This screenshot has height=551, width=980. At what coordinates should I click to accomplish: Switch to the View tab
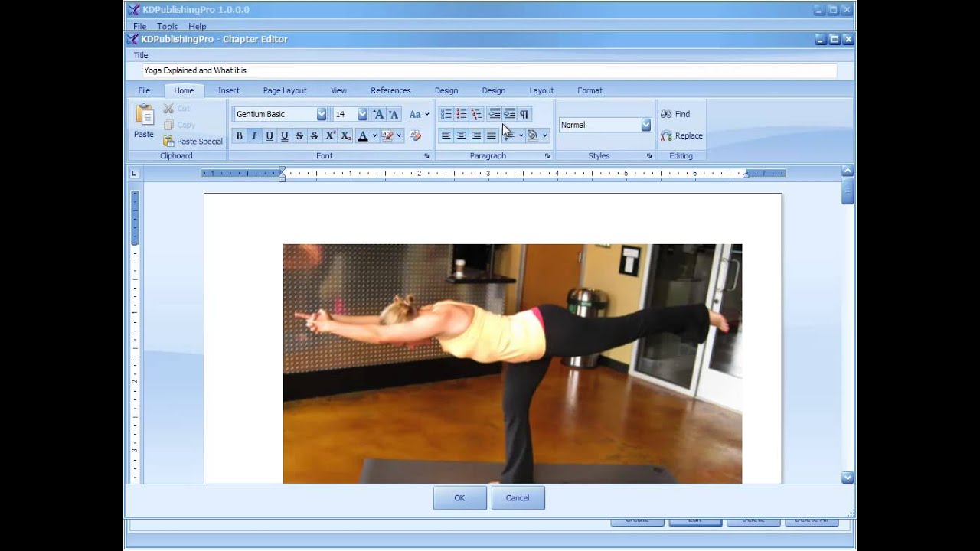338,90
